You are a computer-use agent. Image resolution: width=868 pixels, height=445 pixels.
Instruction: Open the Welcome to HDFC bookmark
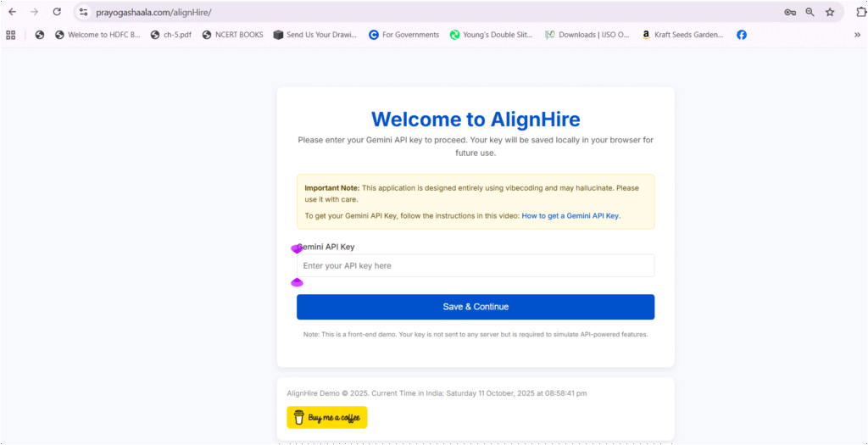(x=97, y=35)
